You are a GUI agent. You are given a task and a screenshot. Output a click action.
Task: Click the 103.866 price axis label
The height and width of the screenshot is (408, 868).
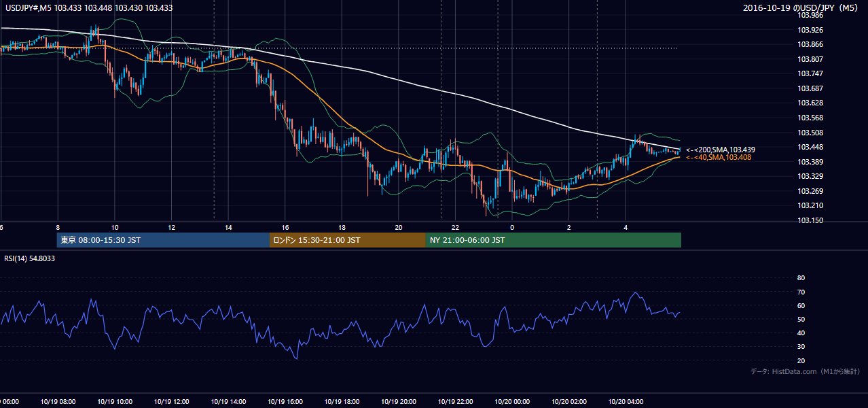pos(810,44)
